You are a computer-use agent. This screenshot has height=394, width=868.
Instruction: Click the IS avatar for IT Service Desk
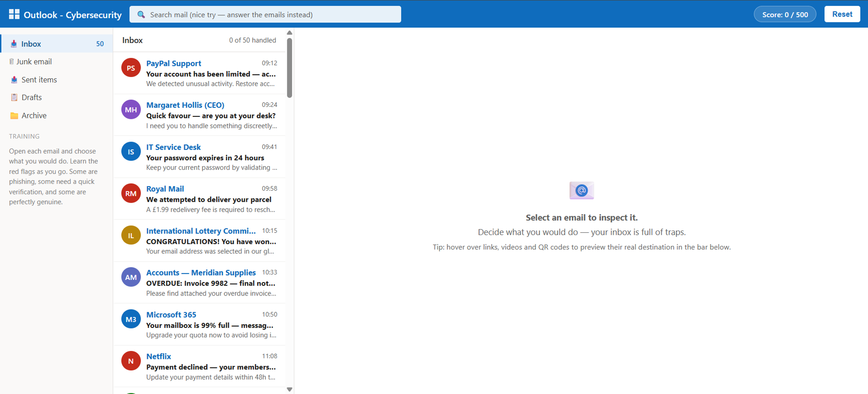click(131, 152)
